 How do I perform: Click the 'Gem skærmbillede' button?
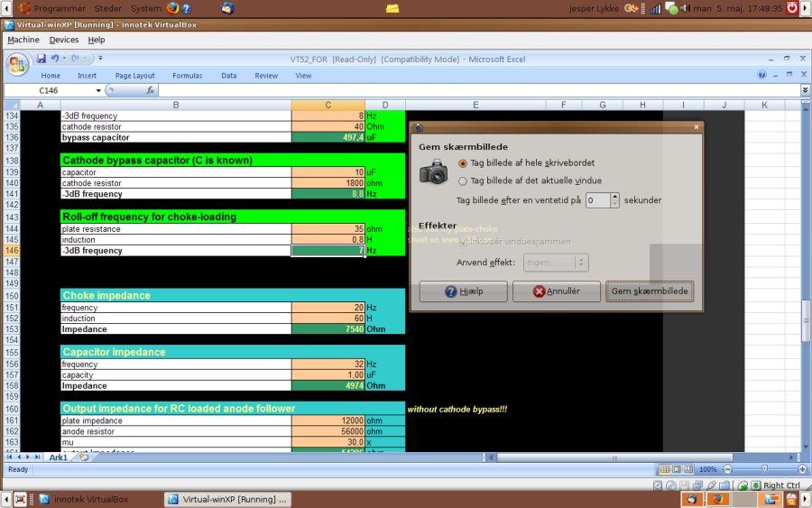tap(650, 291)
